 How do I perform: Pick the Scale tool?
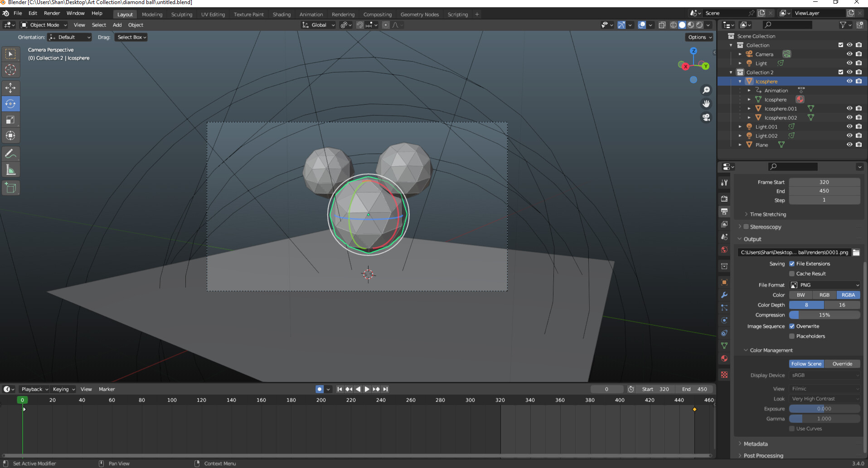(10, 120)
